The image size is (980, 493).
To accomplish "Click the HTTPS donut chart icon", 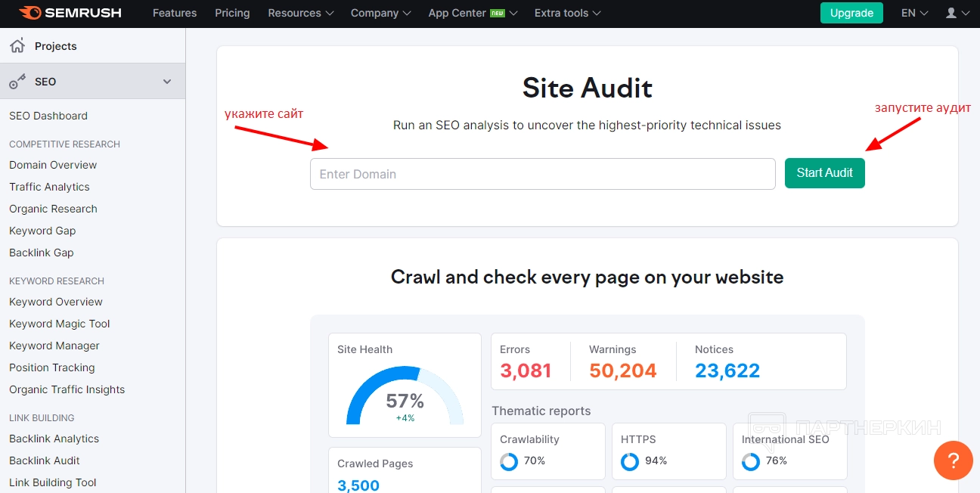I will (629, 461).
